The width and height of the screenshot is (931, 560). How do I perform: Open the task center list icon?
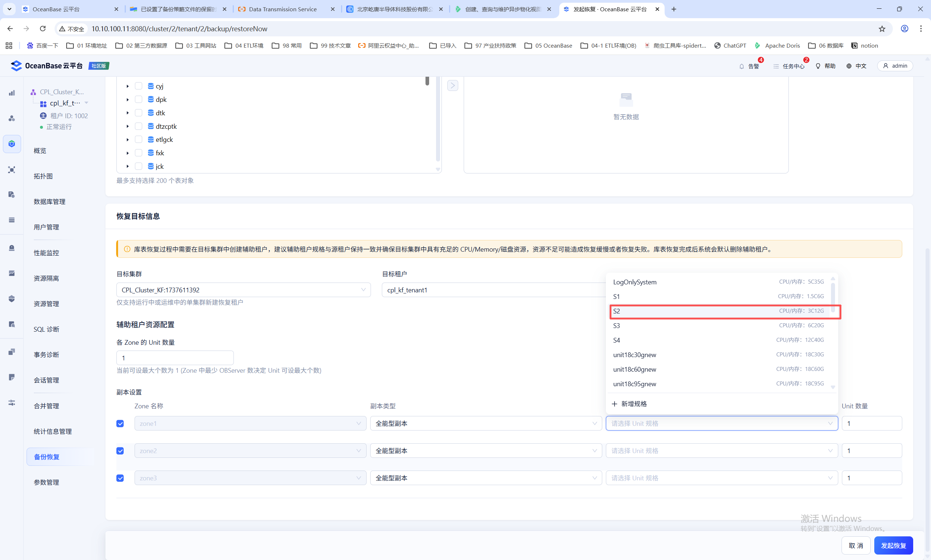coord(776,67)
